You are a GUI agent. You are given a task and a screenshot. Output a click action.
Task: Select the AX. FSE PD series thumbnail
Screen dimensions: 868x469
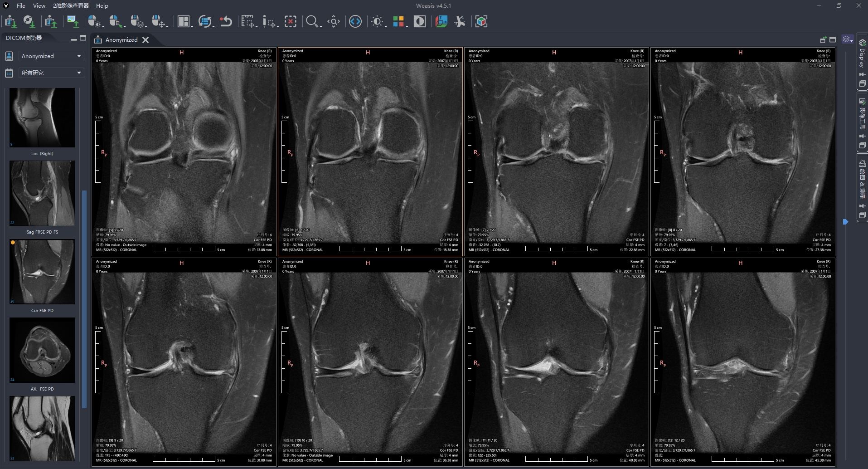point(42,350)
